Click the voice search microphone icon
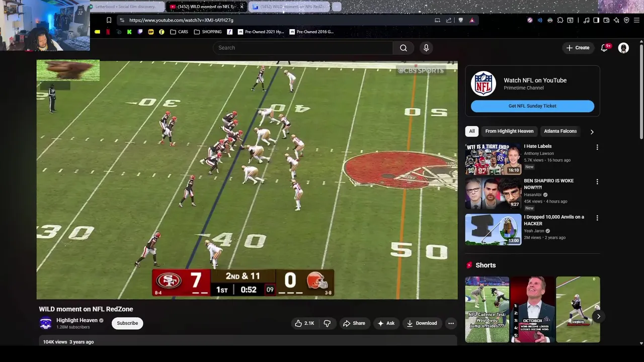The width and height of the screenshot is (644, 362). pyautogui.click(x=426, y=48)
